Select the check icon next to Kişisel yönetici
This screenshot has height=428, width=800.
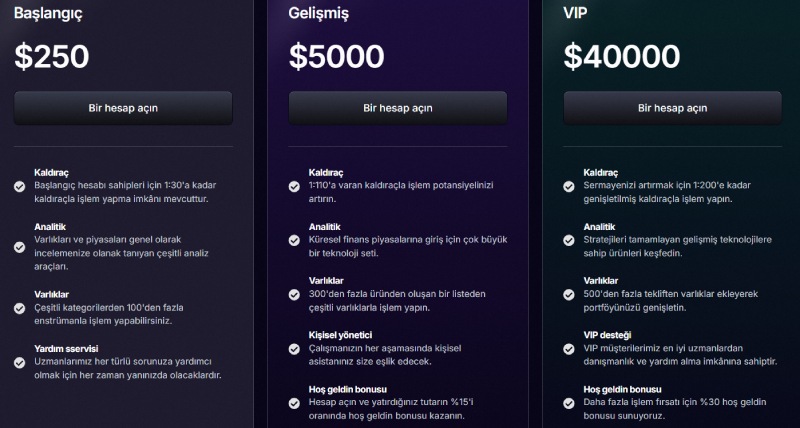(x=295, y=348)
